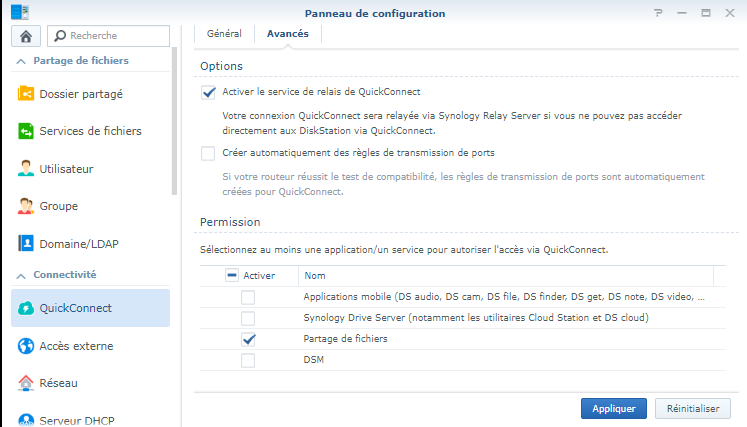The image size is (747, 427).
Task: Open the Réseau network icon
Action: (x=26, y=383)
